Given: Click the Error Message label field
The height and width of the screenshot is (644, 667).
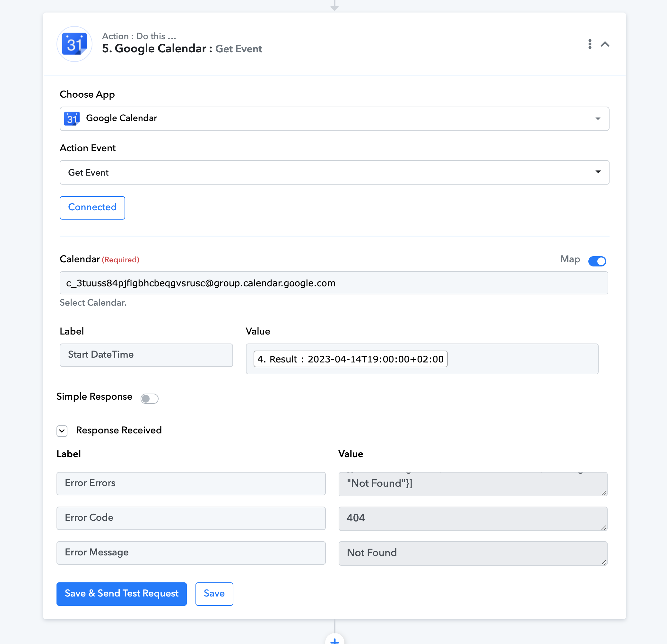Looking at the screenshot, I should (x=191, y=553).
